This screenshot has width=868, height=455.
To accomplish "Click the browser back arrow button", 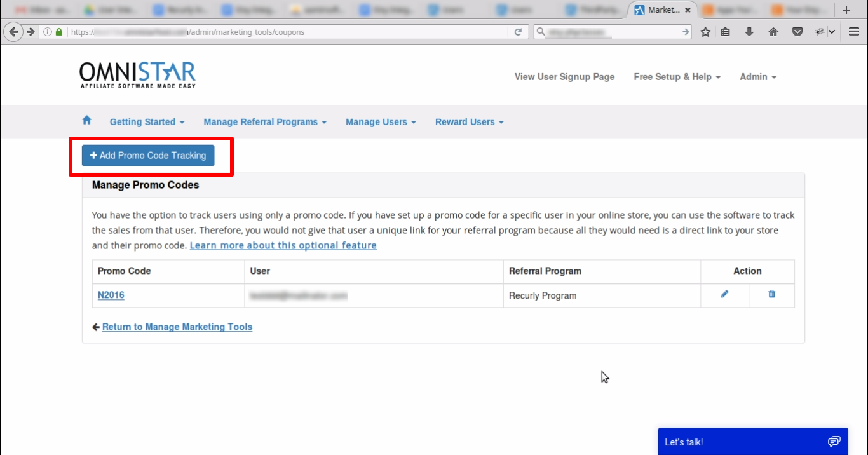I will (x=13, y=32).
